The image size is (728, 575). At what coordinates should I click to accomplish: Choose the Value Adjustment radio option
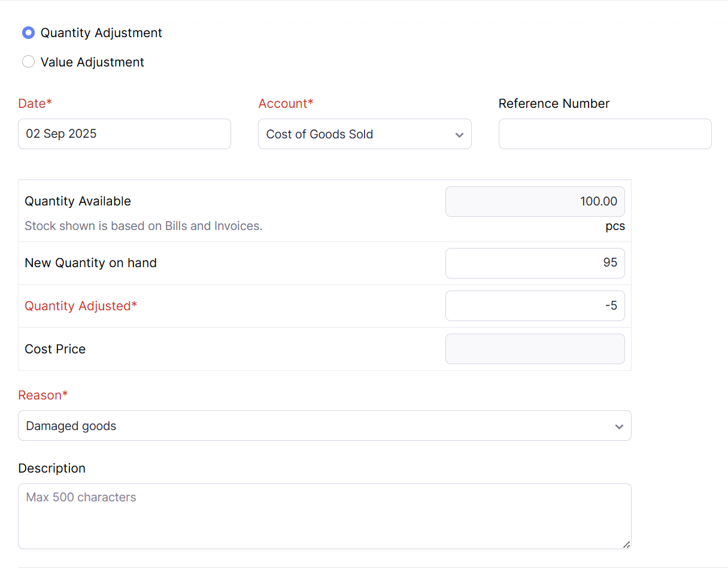28,62
